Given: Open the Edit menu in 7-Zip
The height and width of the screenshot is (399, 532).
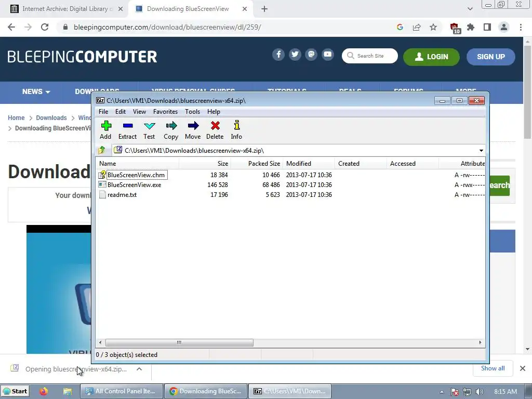Looking at the screenshot, I should (x=121, y=112).
